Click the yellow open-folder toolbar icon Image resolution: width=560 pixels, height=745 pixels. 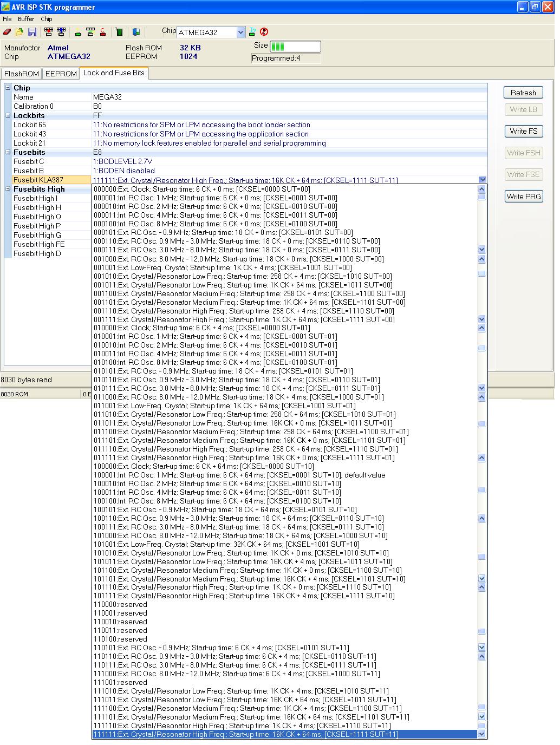point(19,32)
